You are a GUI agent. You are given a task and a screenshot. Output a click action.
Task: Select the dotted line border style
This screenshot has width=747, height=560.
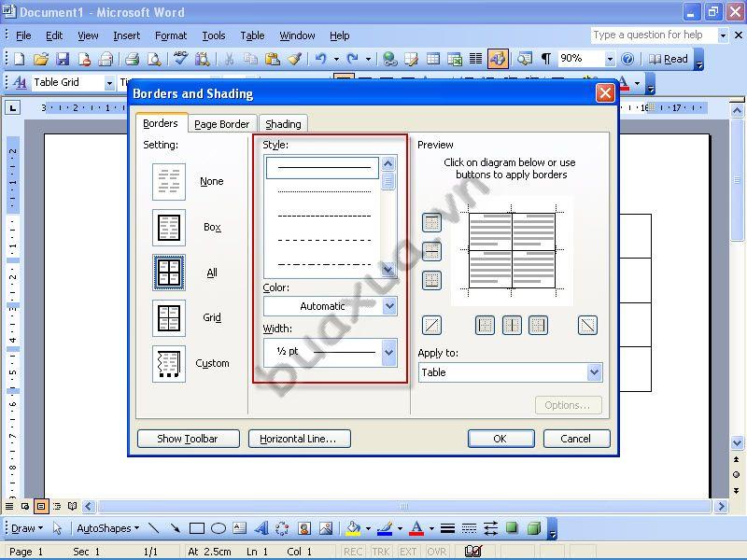(324, 192)
